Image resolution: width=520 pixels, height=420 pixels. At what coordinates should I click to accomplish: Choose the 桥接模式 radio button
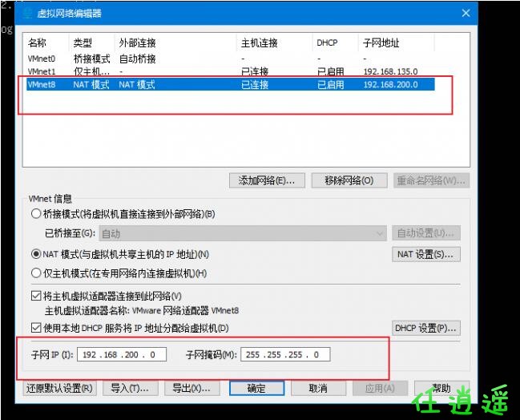pos(36,214)
